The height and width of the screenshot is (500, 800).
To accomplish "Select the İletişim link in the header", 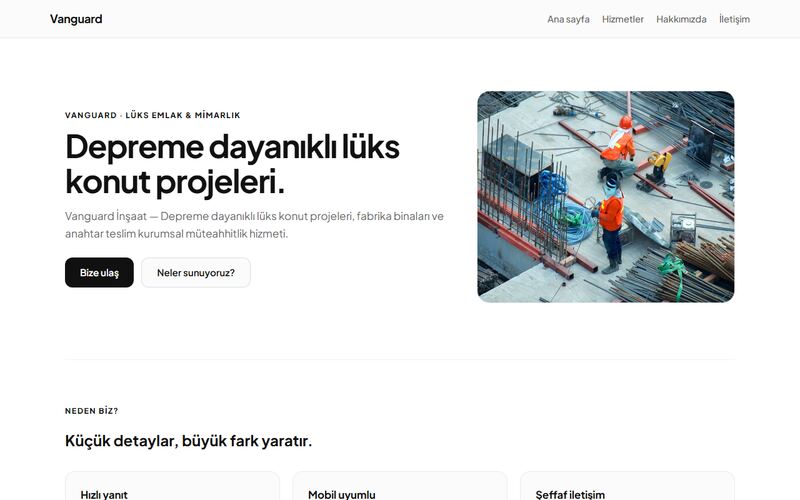I will tap(734, 19).
